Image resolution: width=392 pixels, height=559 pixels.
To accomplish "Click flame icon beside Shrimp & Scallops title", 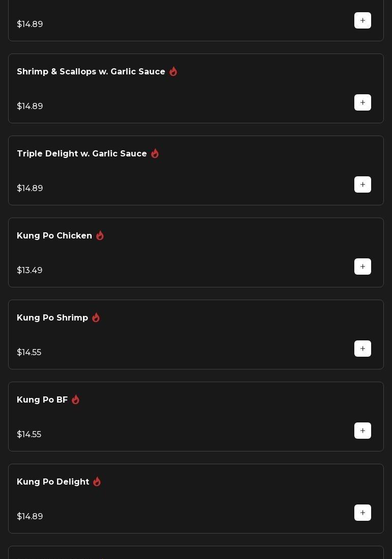I will coord(173,71).
